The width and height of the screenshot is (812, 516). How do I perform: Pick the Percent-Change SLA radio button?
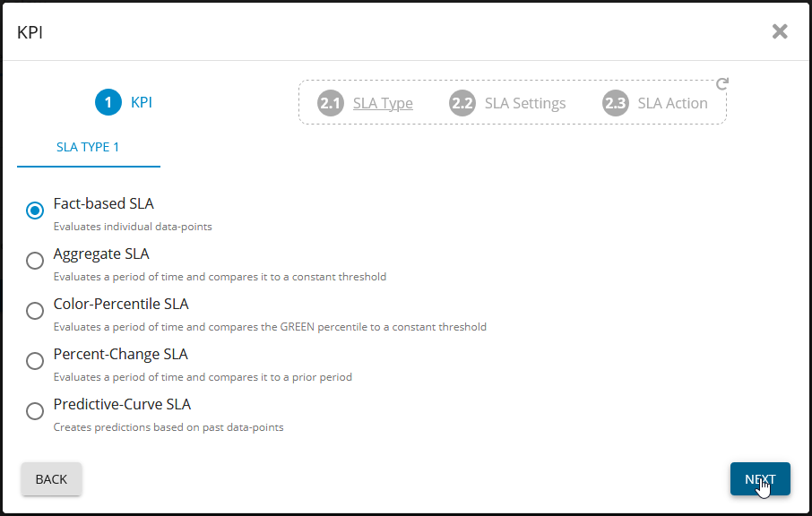pos(35,361)
